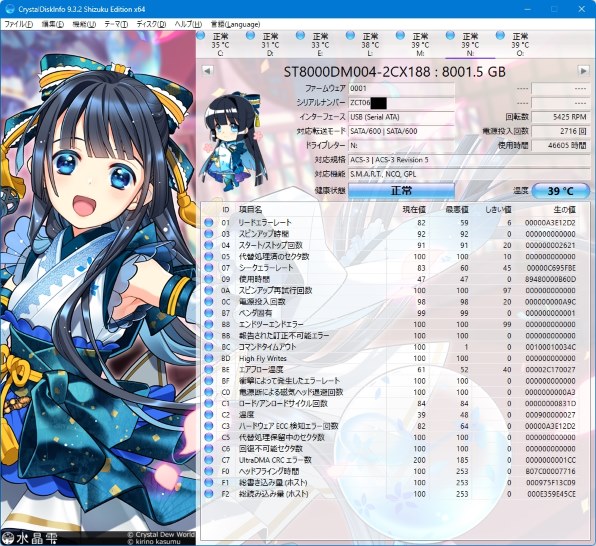
Task: Open the 機能(U) menu
Action: (84, 24)
